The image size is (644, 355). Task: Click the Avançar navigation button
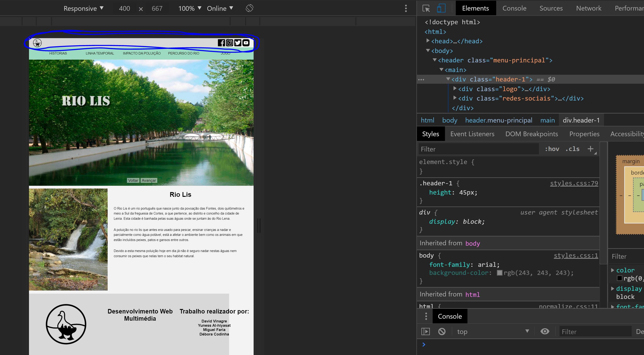tap(148, 180)
